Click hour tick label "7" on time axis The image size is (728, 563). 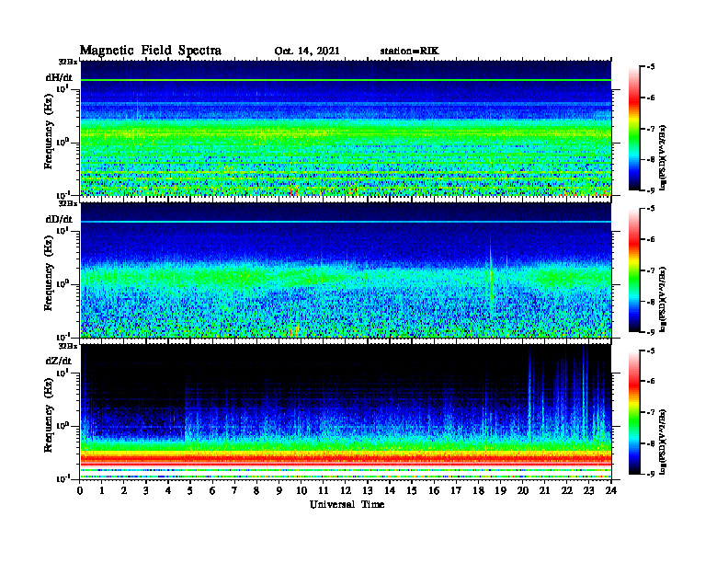(234, 490)
